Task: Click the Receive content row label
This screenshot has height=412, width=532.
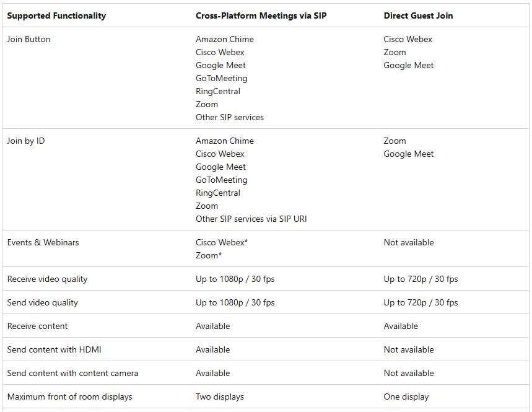Action: pyautogui.click(x=38, y=326)
